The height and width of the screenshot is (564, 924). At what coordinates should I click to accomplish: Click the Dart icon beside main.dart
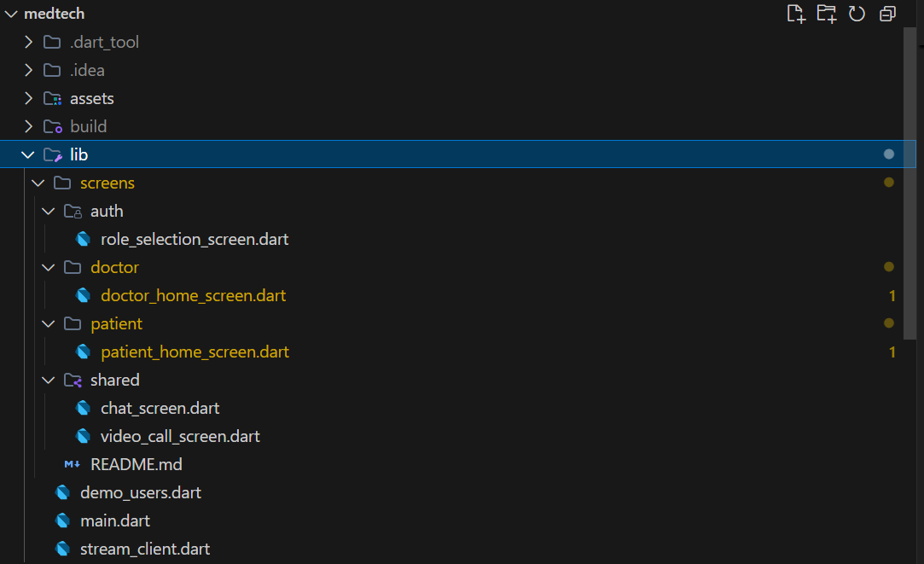[x=62, y=520]
